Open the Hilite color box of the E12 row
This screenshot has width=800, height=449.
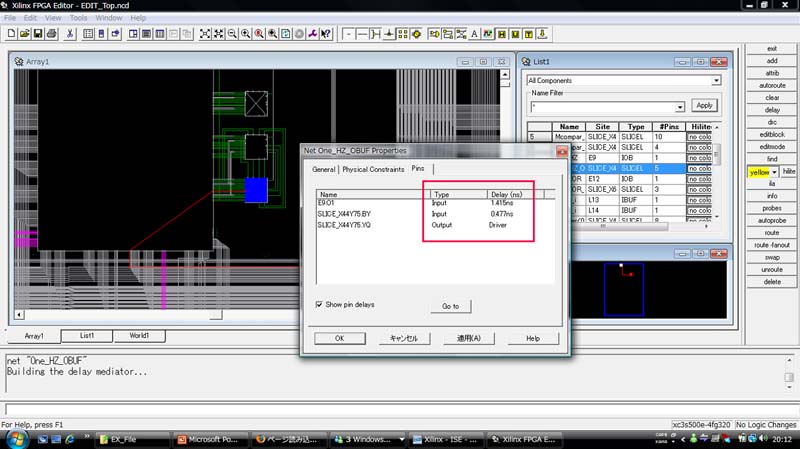tap(699, 179)
